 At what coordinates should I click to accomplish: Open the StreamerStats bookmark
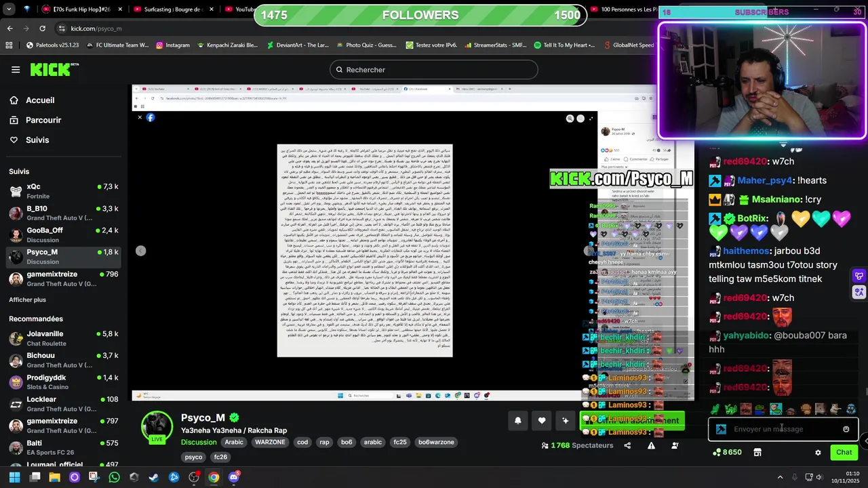pos(494,45)
